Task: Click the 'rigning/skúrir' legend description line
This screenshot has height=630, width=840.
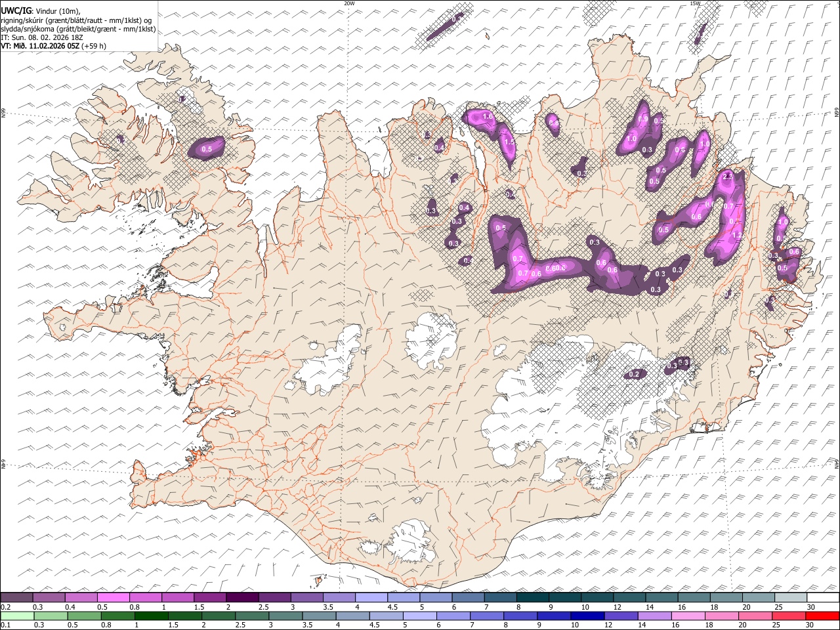Action: tap(77, 20)
